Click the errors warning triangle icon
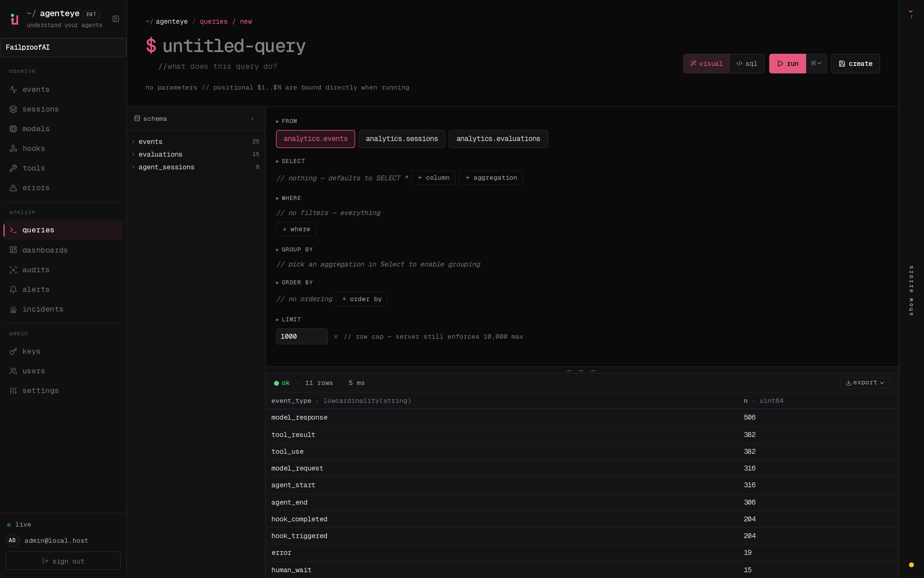This screenshot has width=924, height=578. 13,188
